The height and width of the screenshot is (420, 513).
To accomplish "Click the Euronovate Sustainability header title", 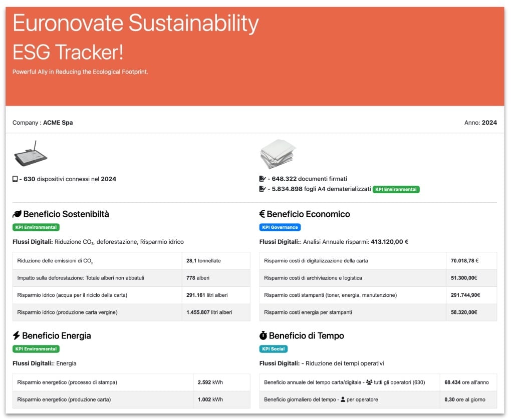I will (x=136, y=24).
